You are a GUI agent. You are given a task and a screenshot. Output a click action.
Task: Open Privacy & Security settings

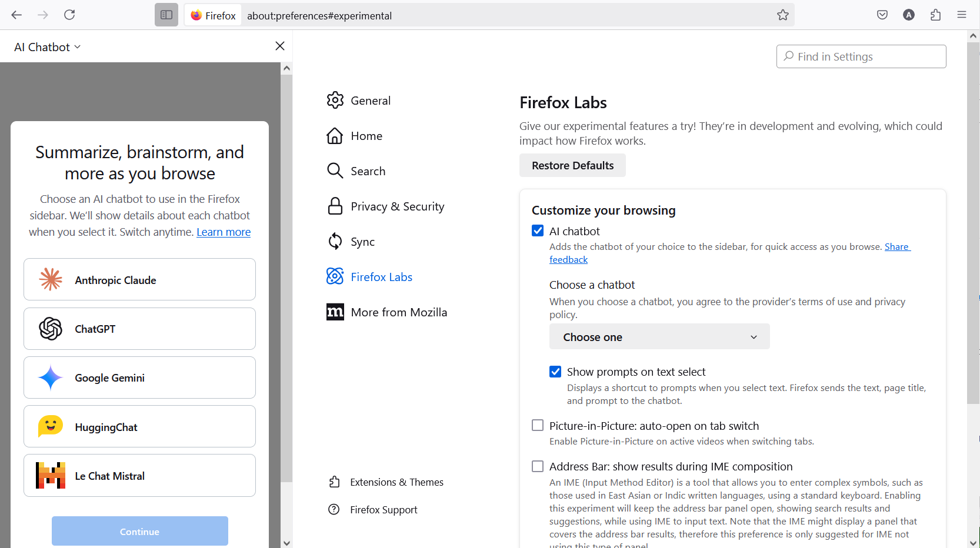pyautogui.click(x=386, y=206)
